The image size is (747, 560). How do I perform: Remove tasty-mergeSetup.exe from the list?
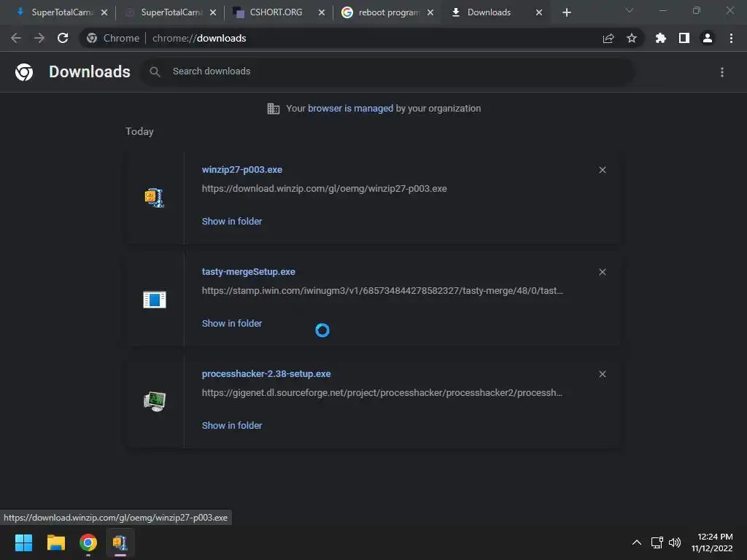[x=602, y=272]
